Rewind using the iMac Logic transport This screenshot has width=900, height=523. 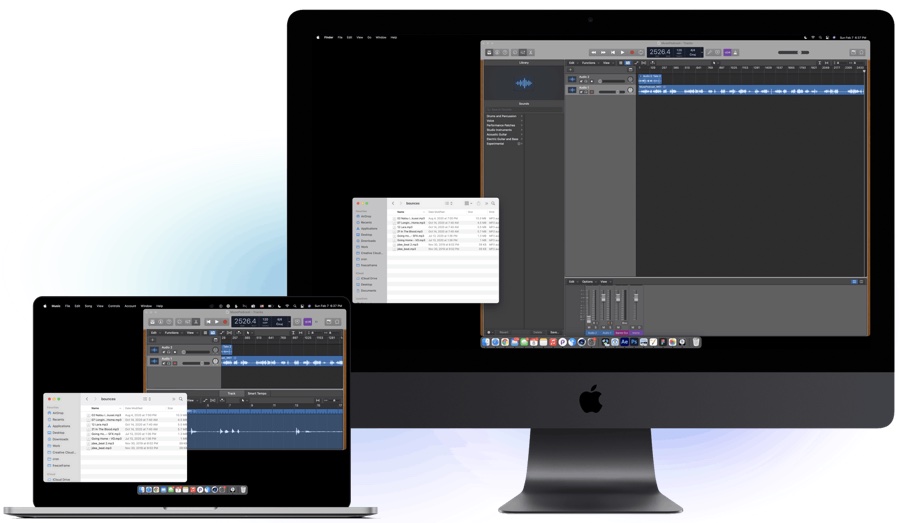593,52
